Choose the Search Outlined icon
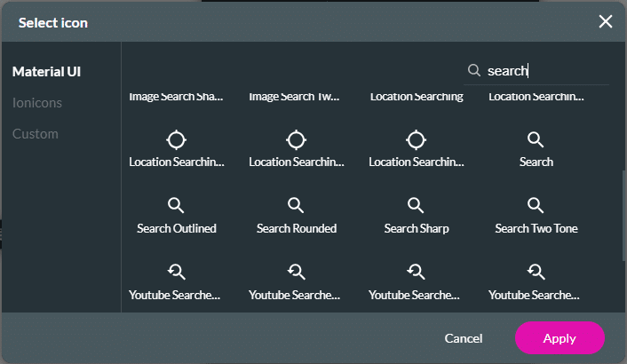627x364 pixels. pos(176,207)
